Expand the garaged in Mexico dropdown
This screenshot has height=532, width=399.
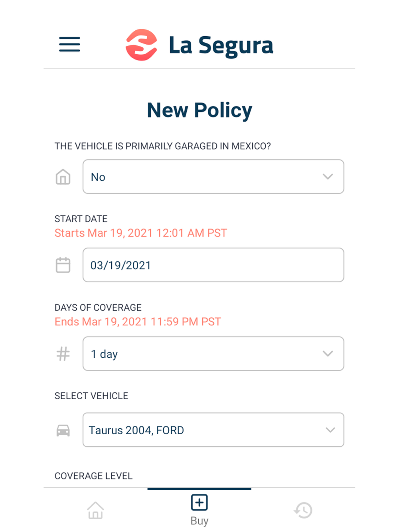pyautogui.click(x=213, y=177)
